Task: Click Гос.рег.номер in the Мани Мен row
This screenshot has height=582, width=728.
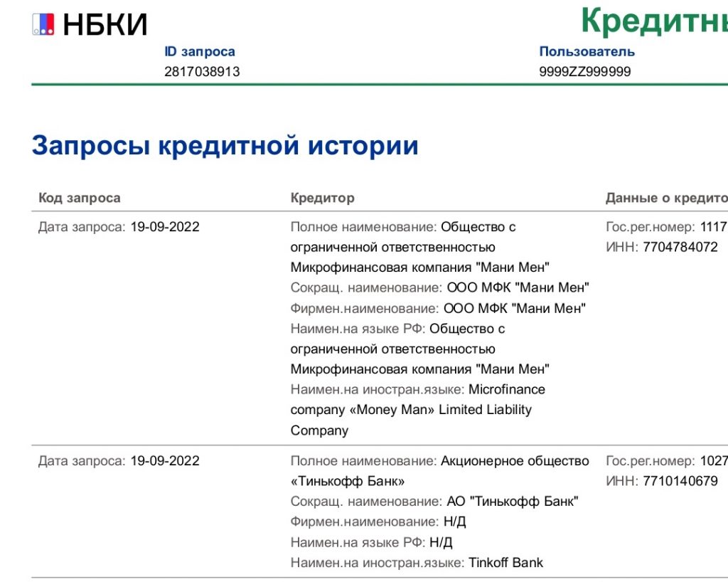Action: click(x=667, y=227)
